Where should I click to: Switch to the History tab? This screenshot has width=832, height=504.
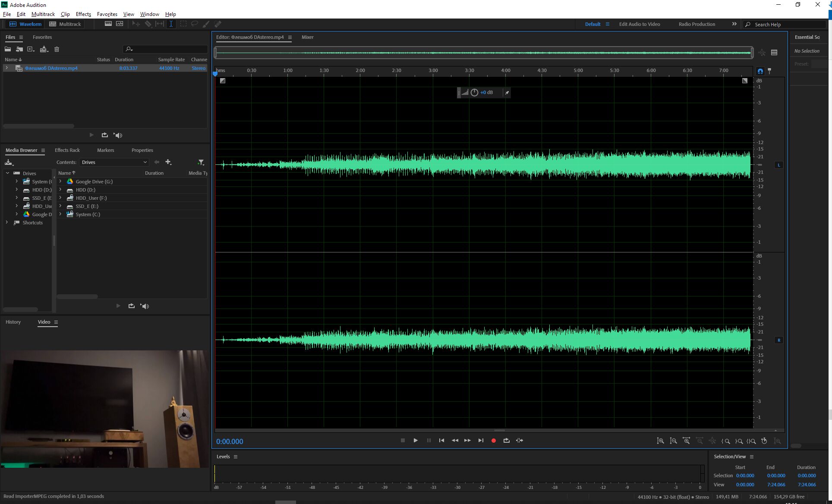click(13, 322)
